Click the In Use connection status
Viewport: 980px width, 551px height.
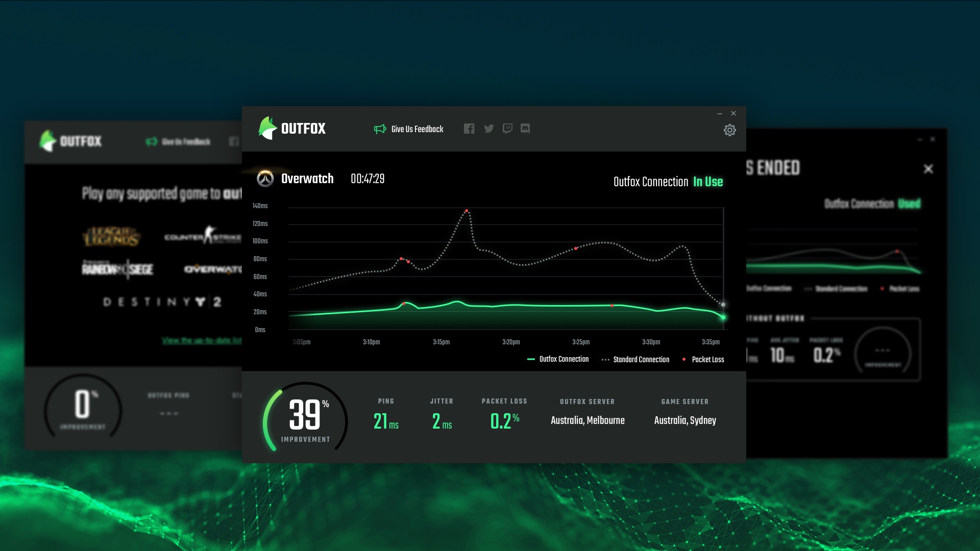(707, 182)
